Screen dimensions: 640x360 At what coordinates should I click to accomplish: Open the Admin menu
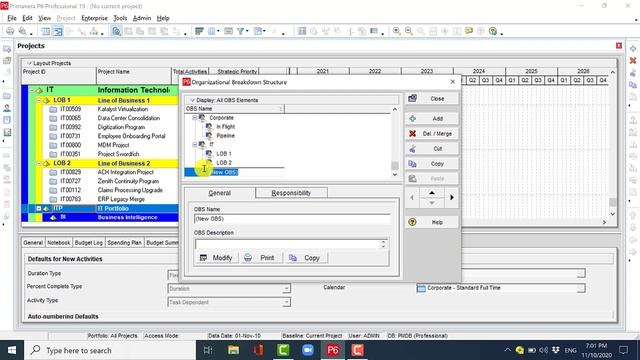point(142,18)
